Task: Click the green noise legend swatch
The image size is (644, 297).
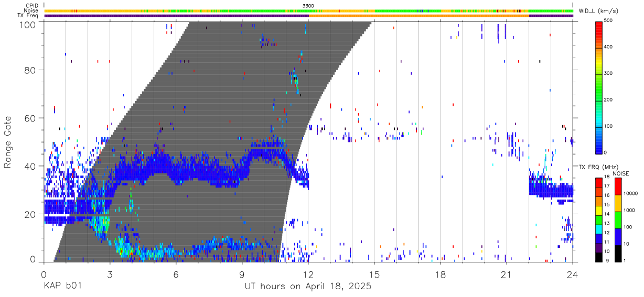Action: (x=617, y=220)
